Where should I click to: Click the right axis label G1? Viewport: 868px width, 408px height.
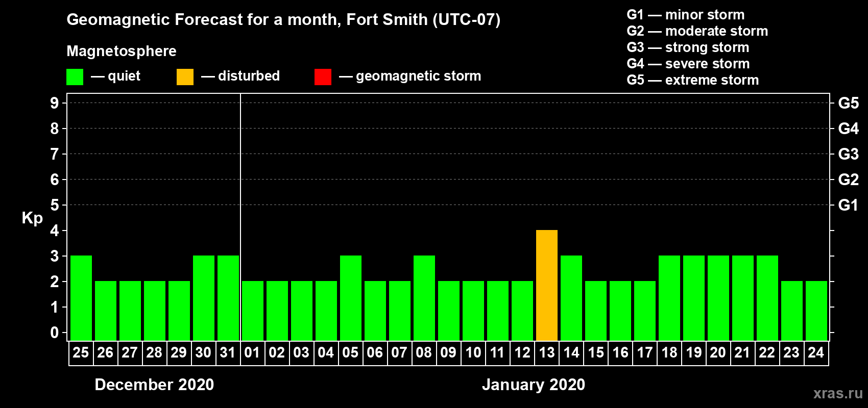(x=849, y=205)
